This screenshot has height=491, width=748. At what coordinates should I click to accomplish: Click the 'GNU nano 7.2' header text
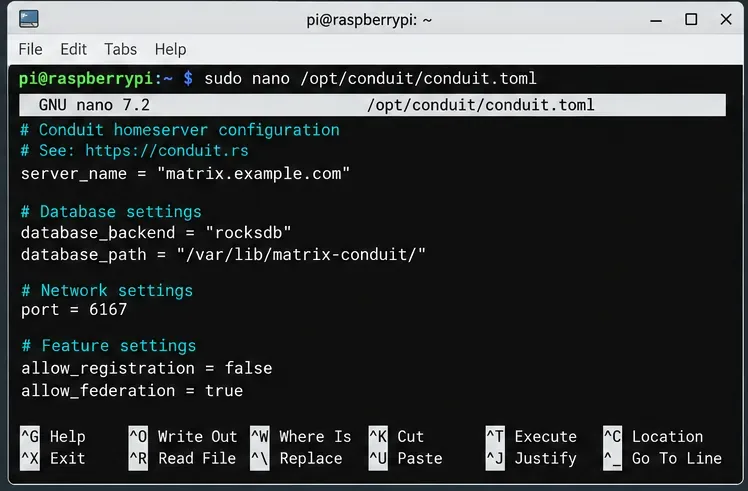click(x=94, y=104)
